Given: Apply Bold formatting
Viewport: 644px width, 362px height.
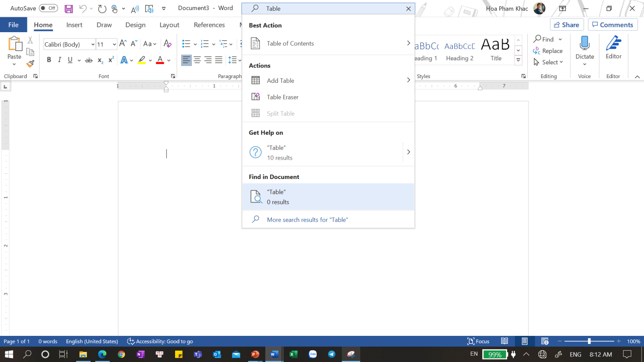Looking at the screenshot, I should [x=49, y=60].
